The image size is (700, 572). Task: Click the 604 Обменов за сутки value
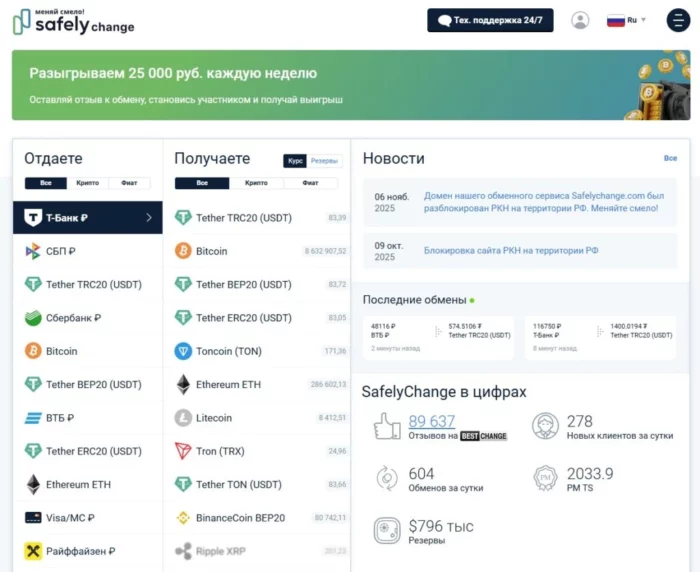[x=421, y=473]
